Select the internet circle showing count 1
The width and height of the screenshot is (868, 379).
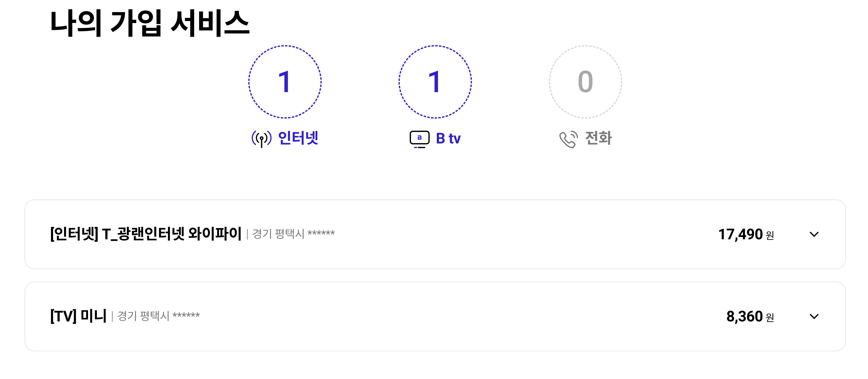(x=285, y=82)
